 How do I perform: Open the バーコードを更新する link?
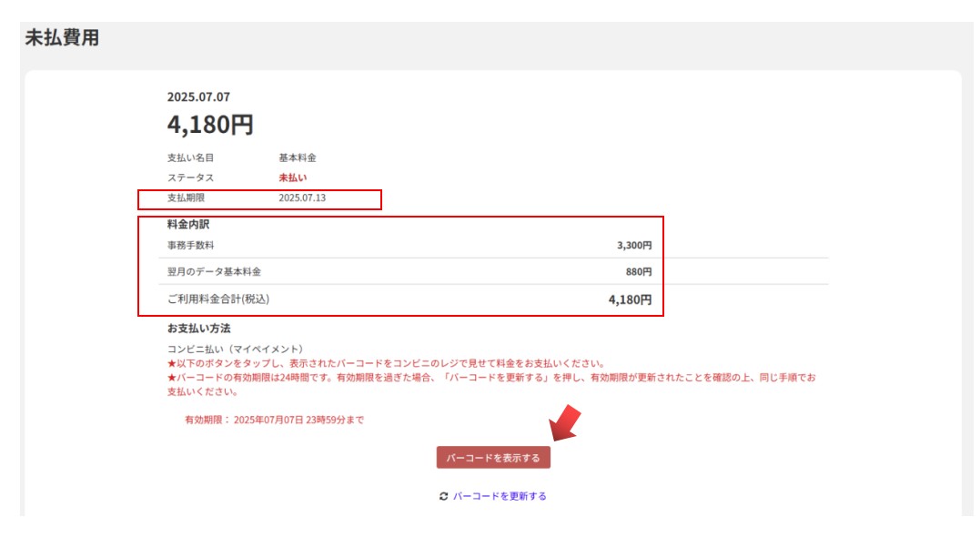point(500,496)
